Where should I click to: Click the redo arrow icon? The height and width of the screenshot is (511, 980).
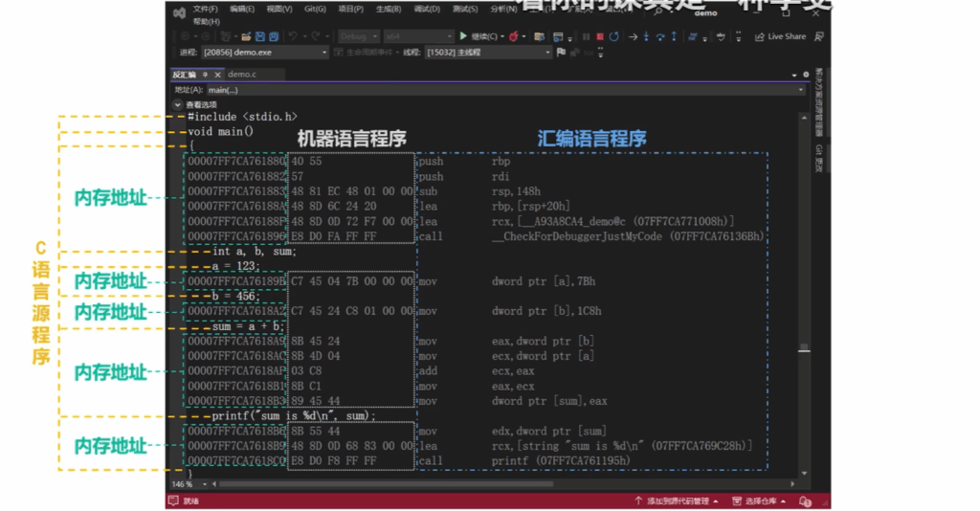[x=316, y=37]
